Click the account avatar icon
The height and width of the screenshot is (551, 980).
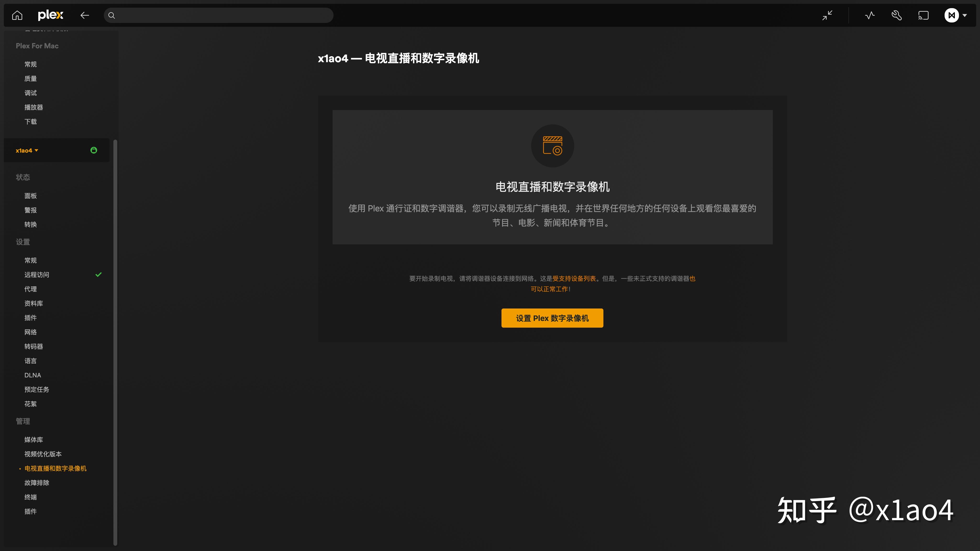pos(952,15)
